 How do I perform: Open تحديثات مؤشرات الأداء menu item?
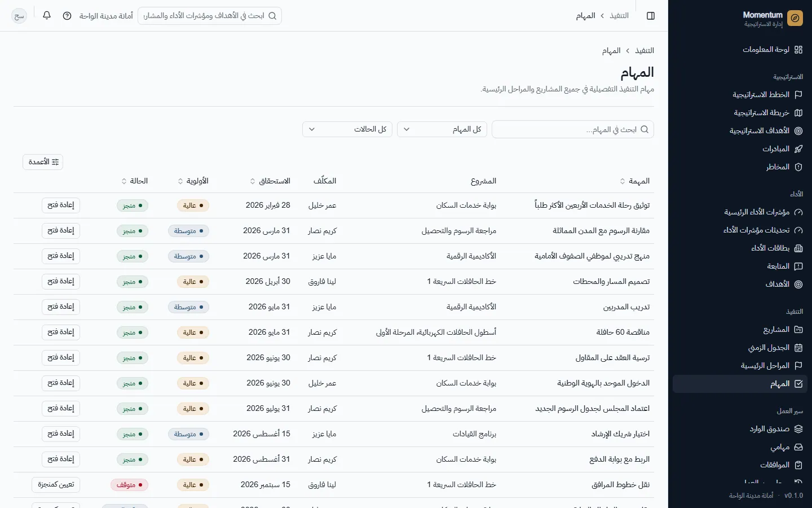(x=740, y=230)
